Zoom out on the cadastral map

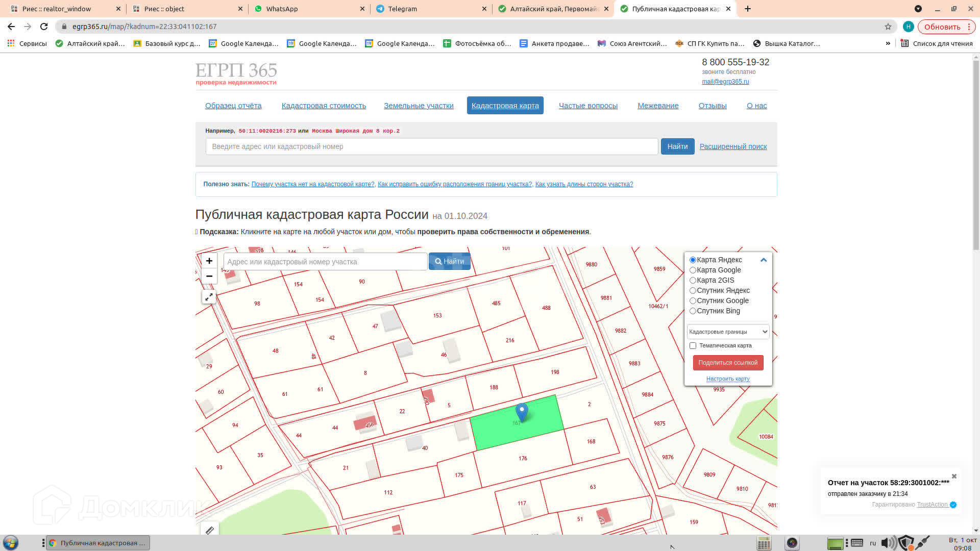tap(209, 276)
